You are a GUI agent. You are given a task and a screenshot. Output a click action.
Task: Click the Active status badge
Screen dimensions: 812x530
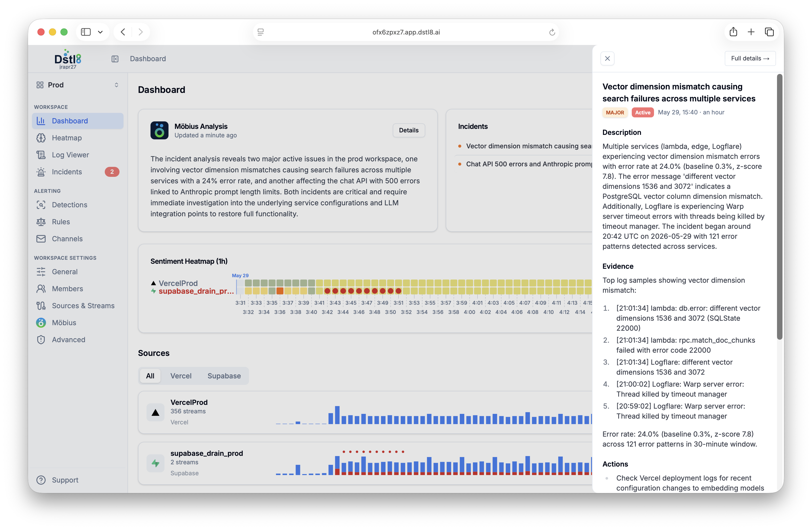[642, 112]
